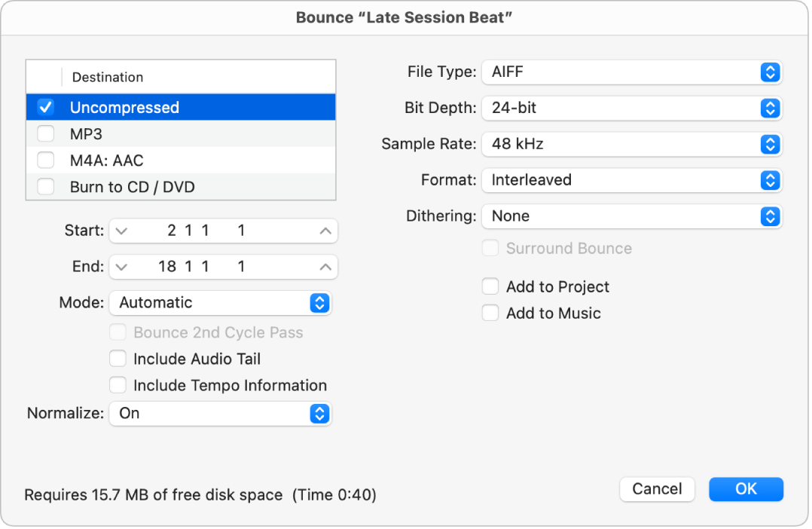812x529 pixels.
Task: Open the Format dropdown
Action: point(632,180)
